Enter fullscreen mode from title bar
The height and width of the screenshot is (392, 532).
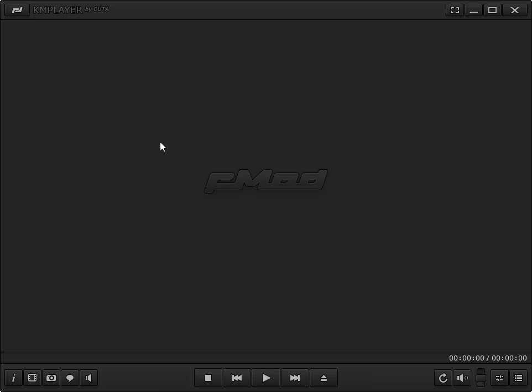click(x=455, y=10)
